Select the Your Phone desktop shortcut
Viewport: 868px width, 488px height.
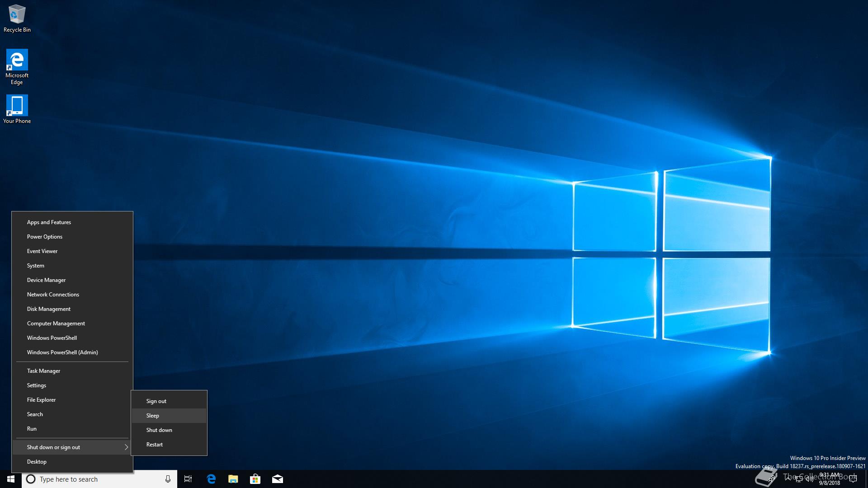click(17, 109)
